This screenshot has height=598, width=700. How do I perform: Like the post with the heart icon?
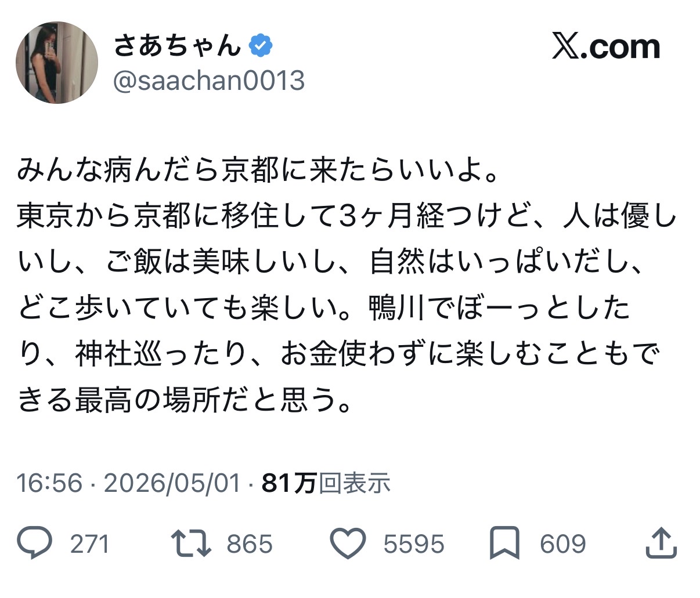[347, 544]
